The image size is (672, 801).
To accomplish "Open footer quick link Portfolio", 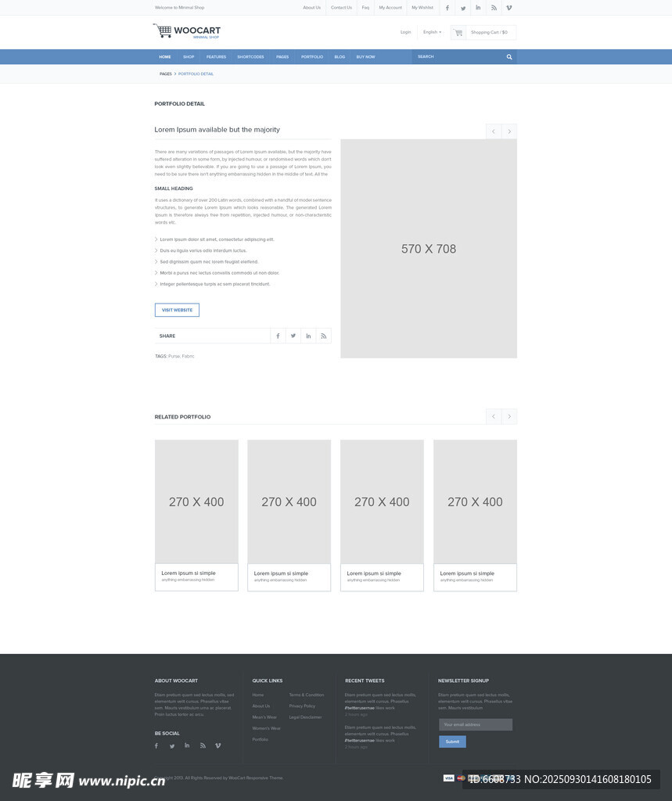I will (x=260, y=740).
